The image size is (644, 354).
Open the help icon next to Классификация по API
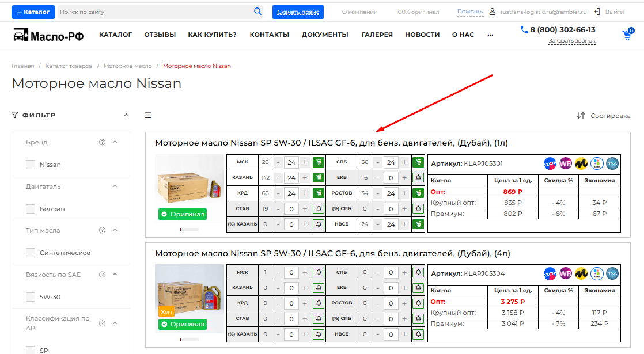click(103, 323)
